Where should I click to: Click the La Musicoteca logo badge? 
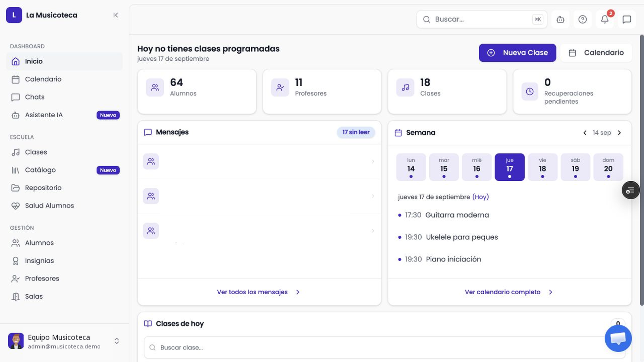[x=14, y=15]
